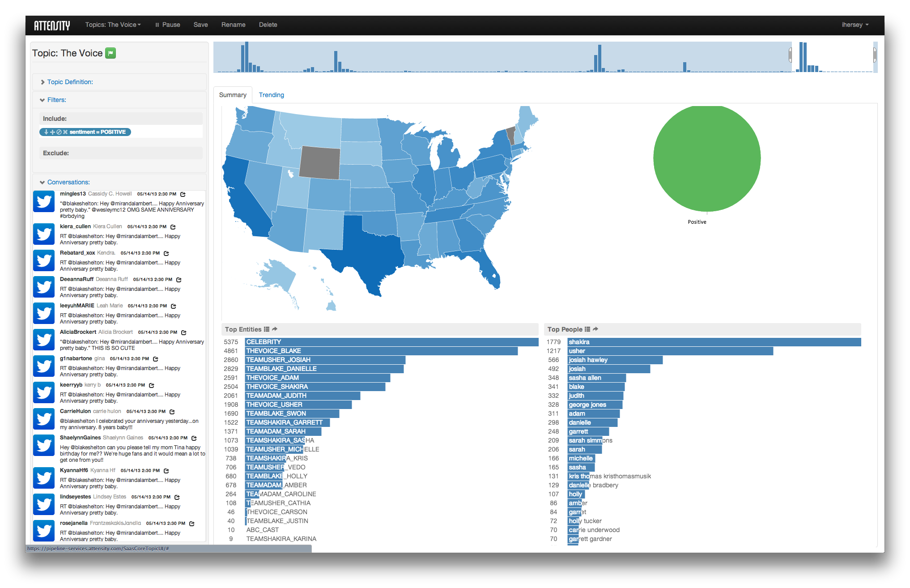910x588 pixels.
Task: Click the share arrow icon in Top Entities
Action: pyautogui.click(x=275, y=329)
